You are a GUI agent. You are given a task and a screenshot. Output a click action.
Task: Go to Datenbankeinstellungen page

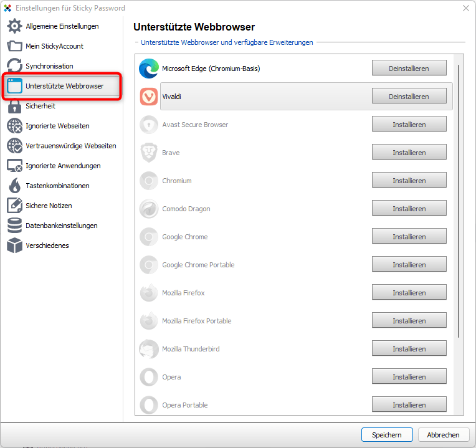(x=62, y=226)
